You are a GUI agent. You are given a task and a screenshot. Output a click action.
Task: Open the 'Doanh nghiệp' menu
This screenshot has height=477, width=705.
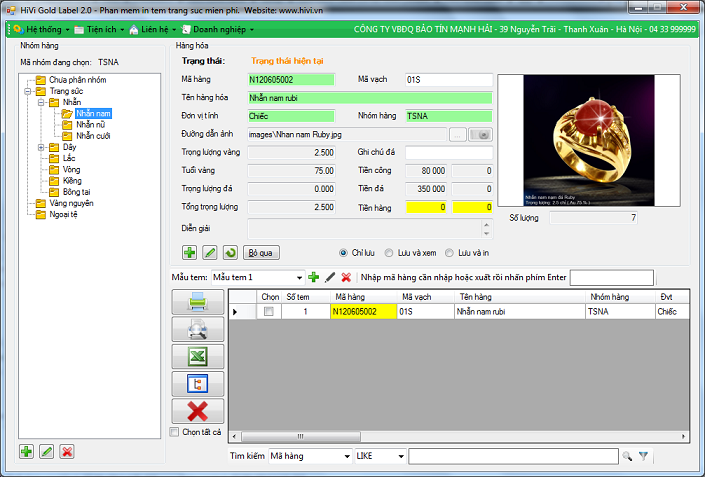214,29
